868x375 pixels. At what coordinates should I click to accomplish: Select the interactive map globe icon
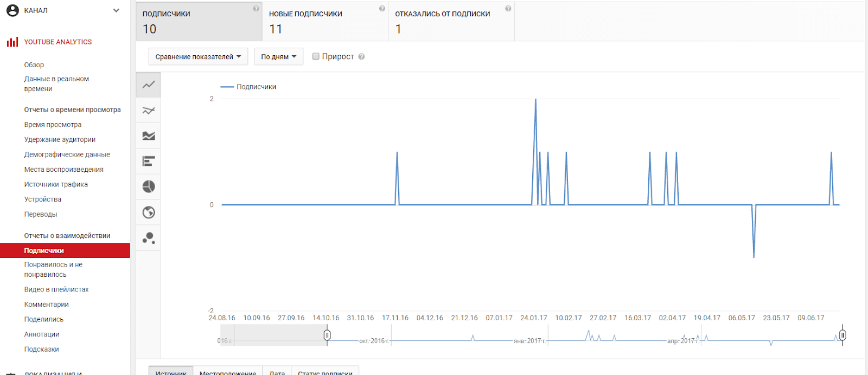[149, 212]
